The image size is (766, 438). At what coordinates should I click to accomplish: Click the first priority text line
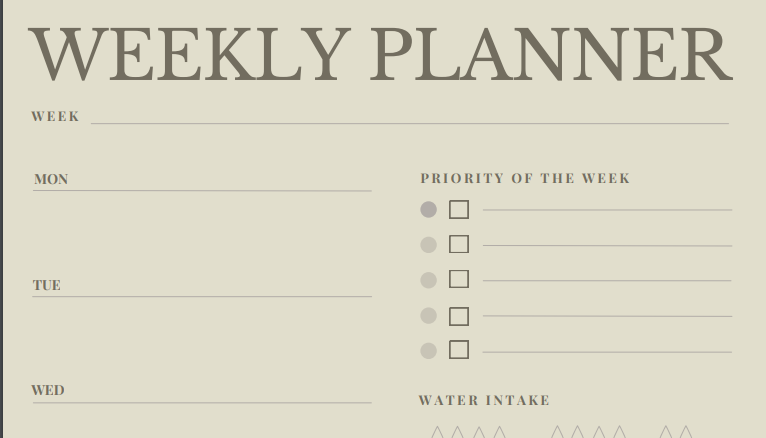coord(607,209)
